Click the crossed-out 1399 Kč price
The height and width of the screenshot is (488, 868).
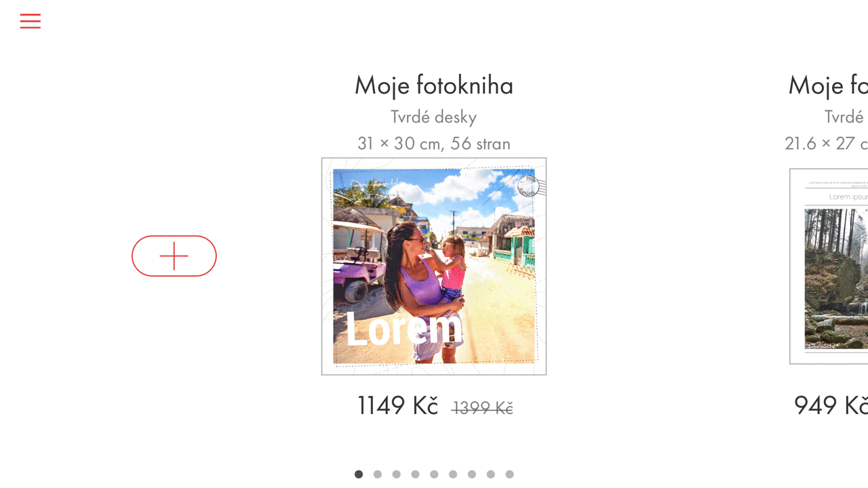click(482, 408)
